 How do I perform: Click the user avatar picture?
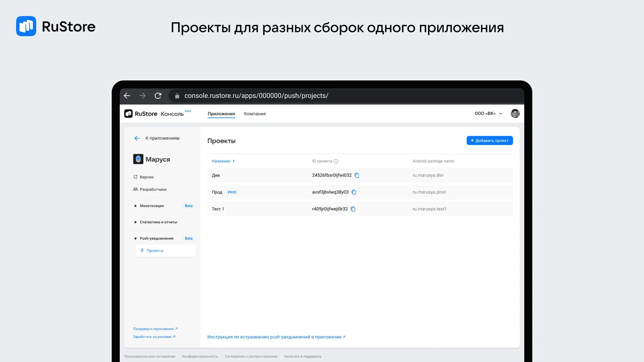[515, 114]
